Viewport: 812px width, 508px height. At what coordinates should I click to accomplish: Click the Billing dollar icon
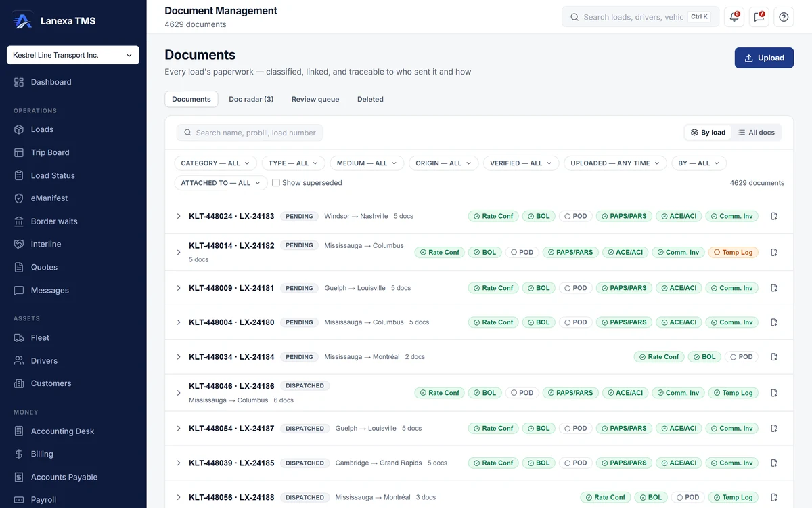coord(19,454)
